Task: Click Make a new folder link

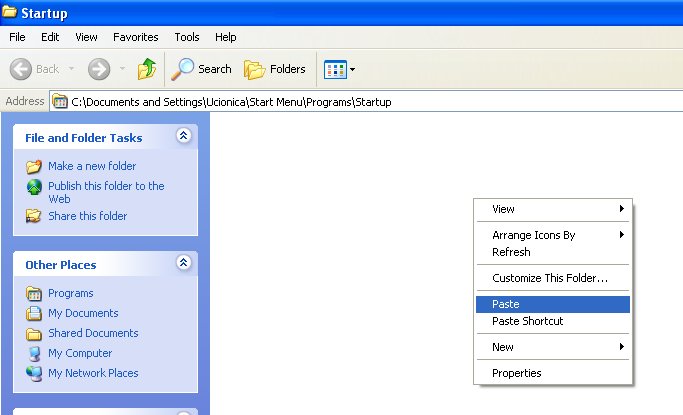Action: [x=92, y=166]
